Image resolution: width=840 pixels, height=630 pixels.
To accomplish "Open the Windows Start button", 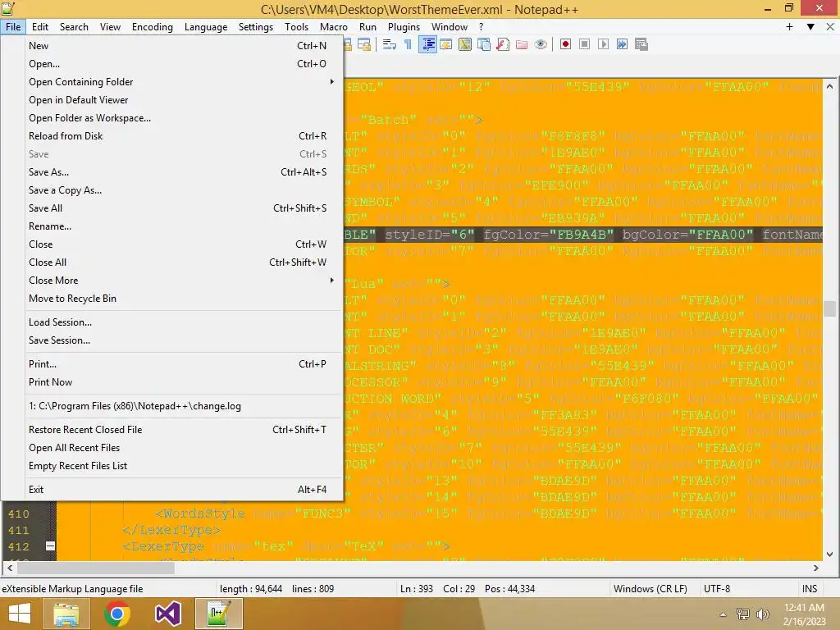I will pos(20,614).
